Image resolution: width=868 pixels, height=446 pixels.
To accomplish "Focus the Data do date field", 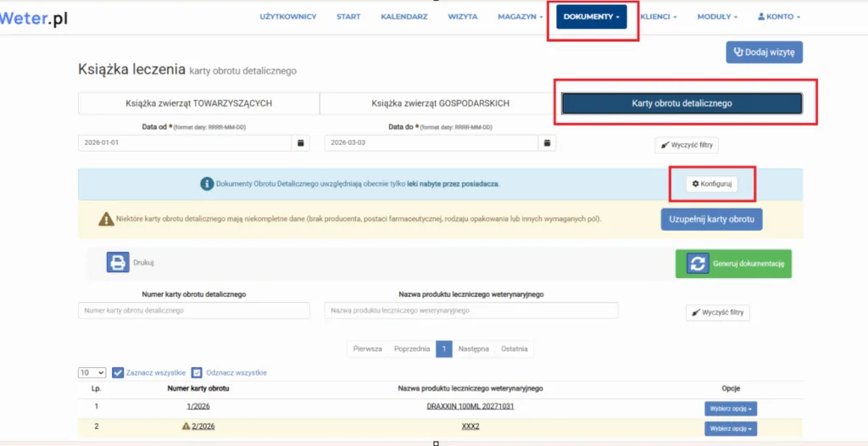I will [x=431, y=143].
